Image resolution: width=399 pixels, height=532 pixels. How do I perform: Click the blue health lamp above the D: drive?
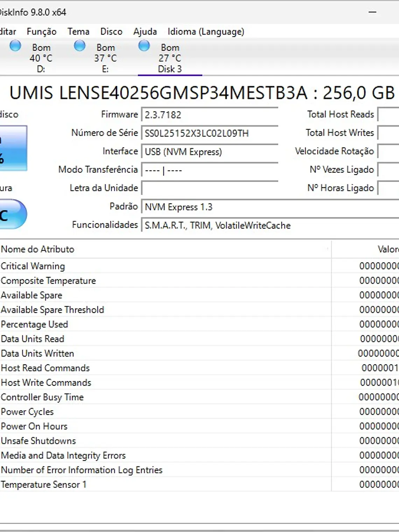[x=15, y=45]
